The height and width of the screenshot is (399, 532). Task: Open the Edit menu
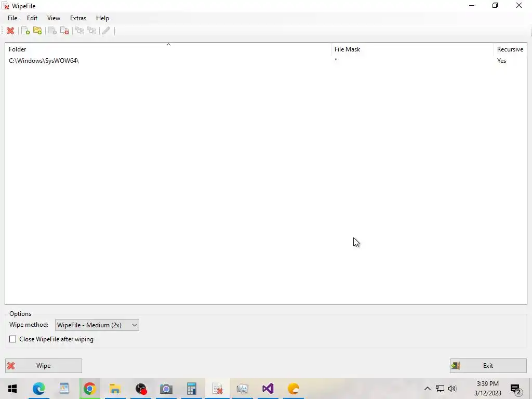click(x=32, y=18)
